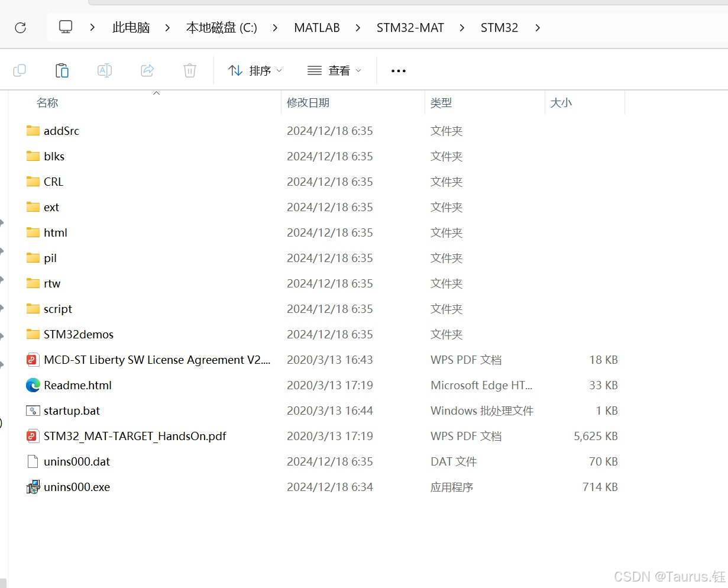Viewport: 728px width, 588px height.
Task: Click STM32-MAT breadcrumb segment
Action: point(410,28)
